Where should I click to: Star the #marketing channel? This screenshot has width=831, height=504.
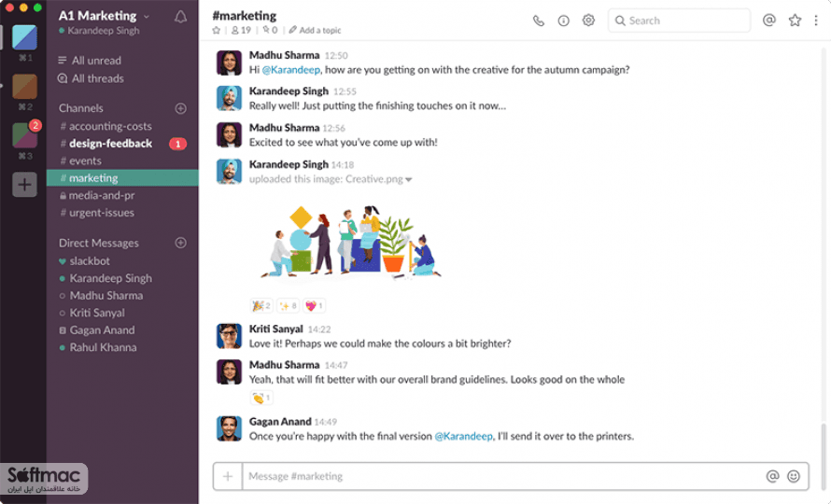point(217,30)
